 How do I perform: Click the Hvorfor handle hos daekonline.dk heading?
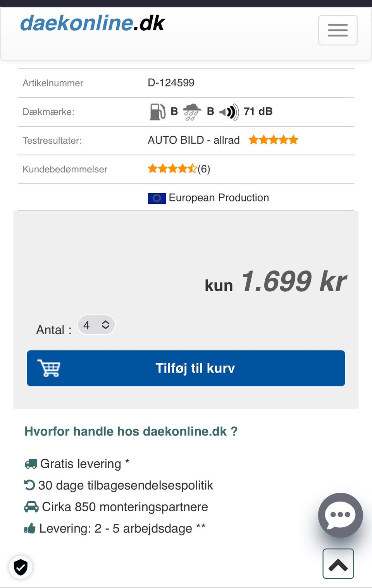click(x=131, y=431)
